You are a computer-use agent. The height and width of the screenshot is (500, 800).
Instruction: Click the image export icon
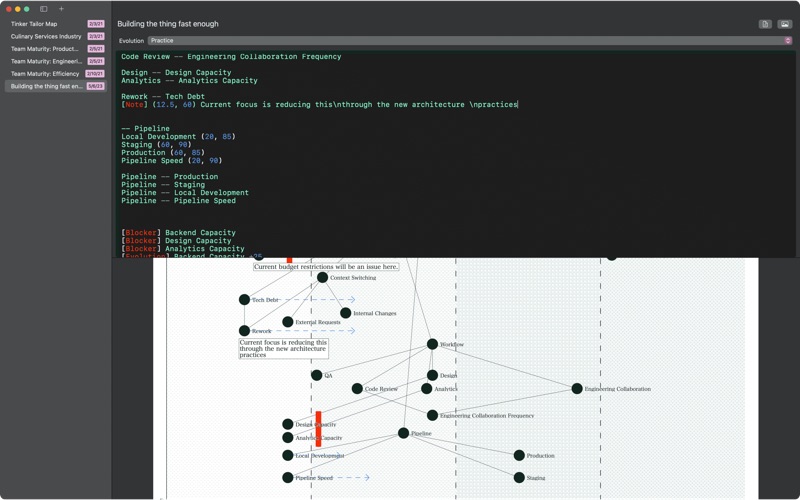click(784, 24)
